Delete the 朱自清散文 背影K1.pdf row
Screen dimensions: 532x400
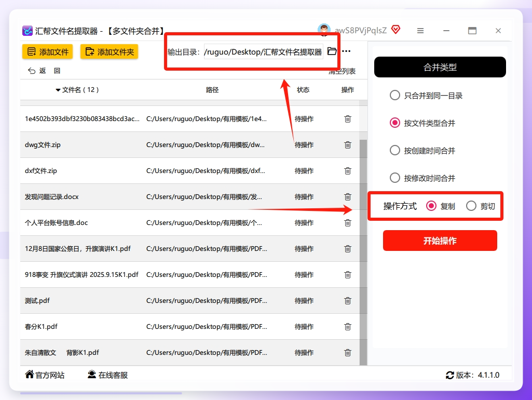coord(347,353)
